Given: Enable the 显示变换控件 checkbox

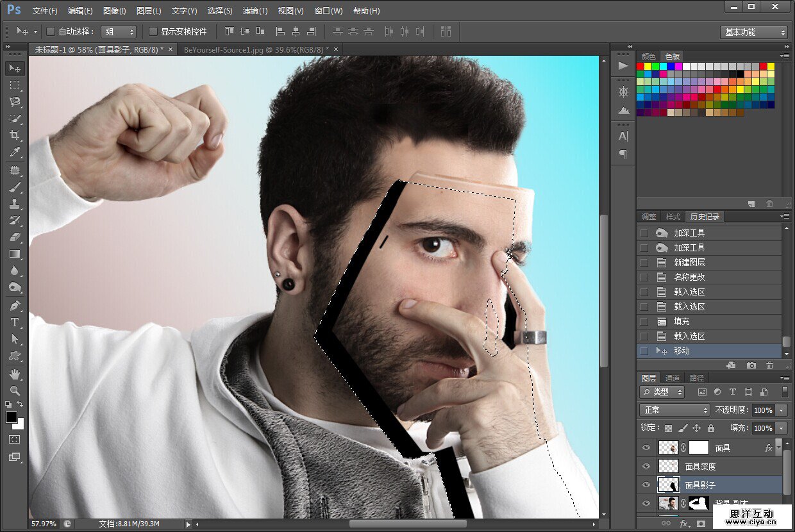Looking at the screenshot, I should 153,31.
